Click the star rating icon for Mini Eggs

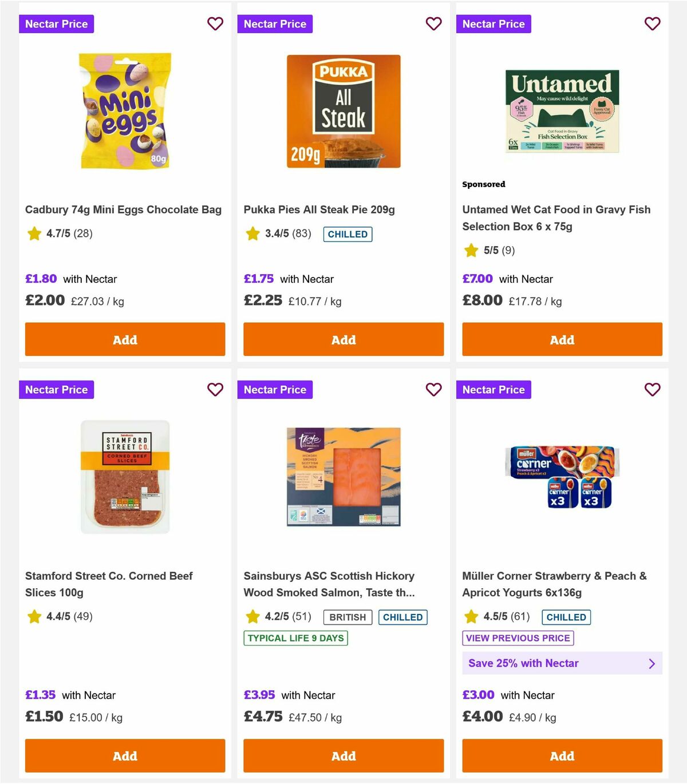click(34, 233)
